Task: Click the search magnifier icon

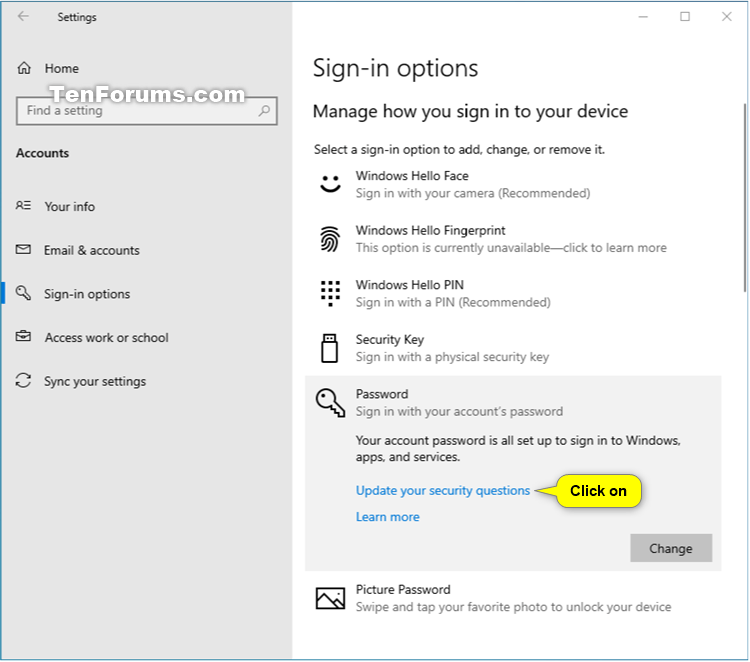Action: [x=264, y=111]
